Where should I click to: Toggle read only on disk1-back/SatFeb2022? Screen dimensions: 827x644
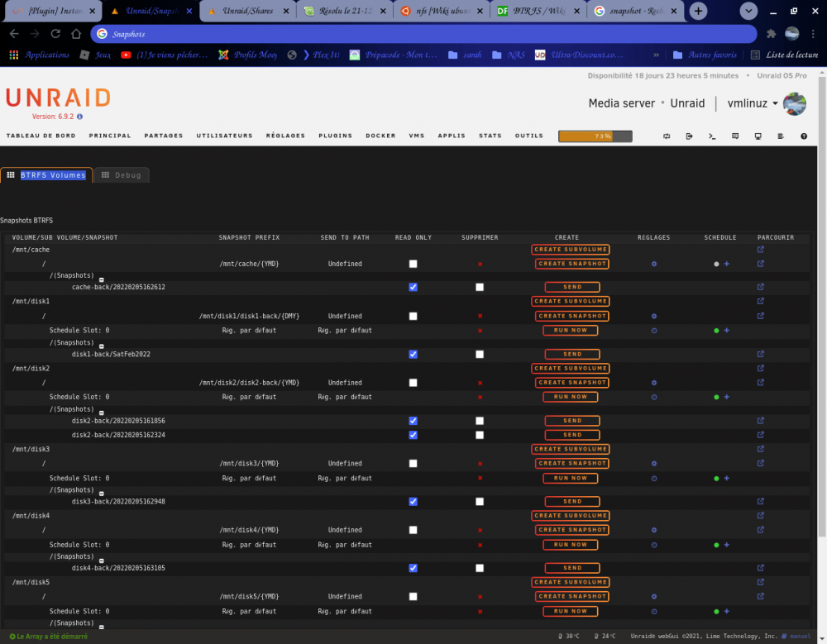pyautogui.click(x=413, y=354)
